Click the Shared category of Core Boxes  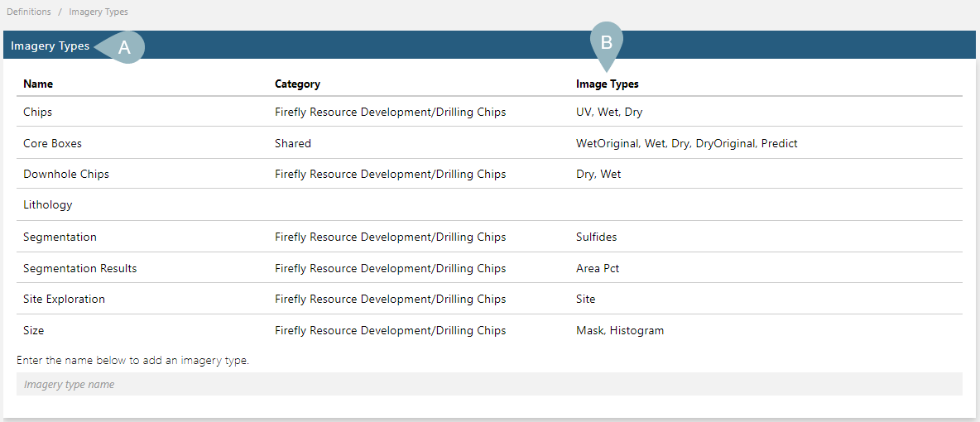(x=293, y=143)
